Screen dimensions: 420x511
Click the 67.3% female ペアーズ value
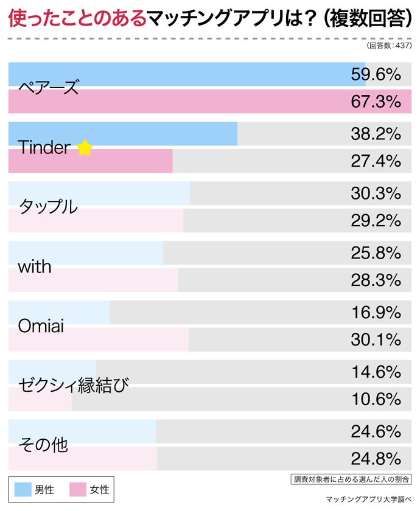pos(376,102)
